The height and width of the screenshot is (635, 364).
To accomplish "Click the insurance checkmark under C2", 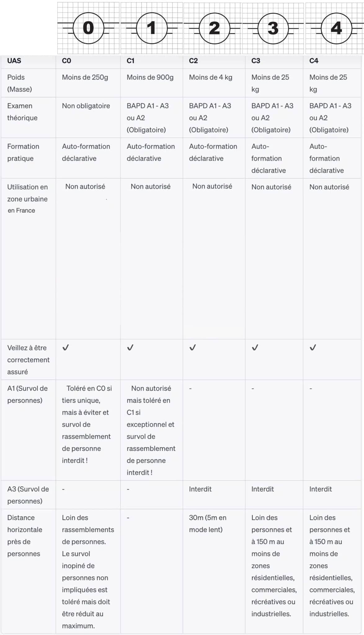I will click(x=193, y=348).
